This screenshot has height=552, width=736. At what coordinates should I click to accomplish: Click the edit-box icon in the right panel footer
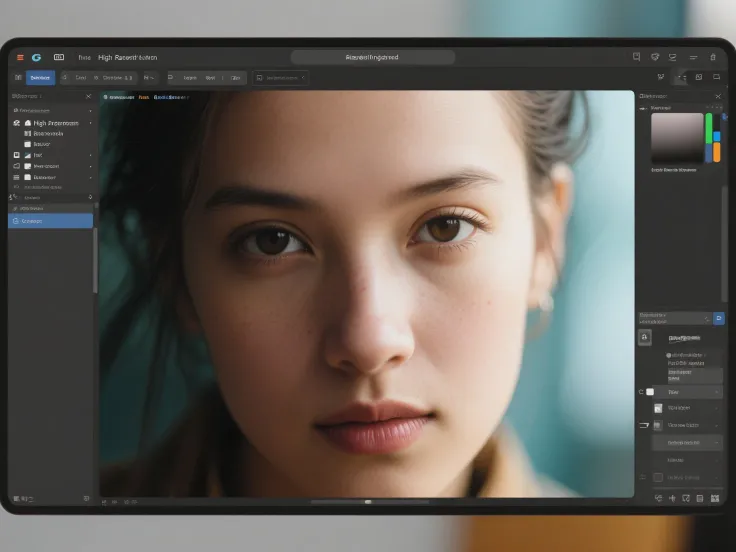coord(686,498)
